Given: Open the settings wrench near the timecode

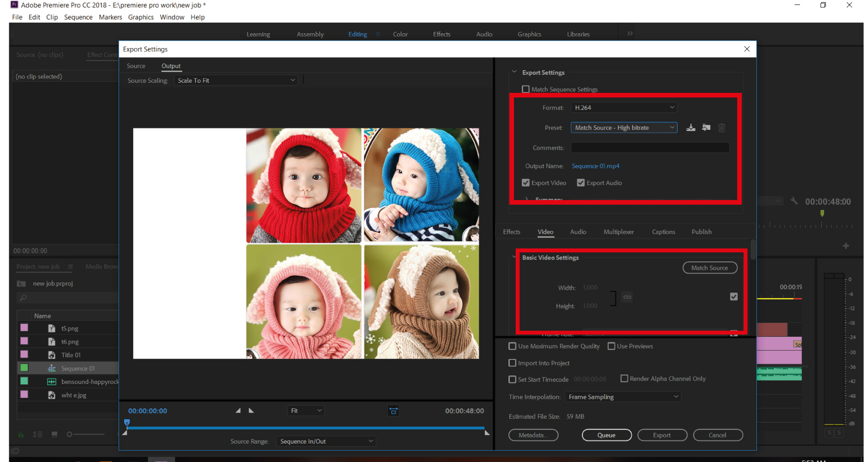Looking at the screenshot, I should point(794,201).
